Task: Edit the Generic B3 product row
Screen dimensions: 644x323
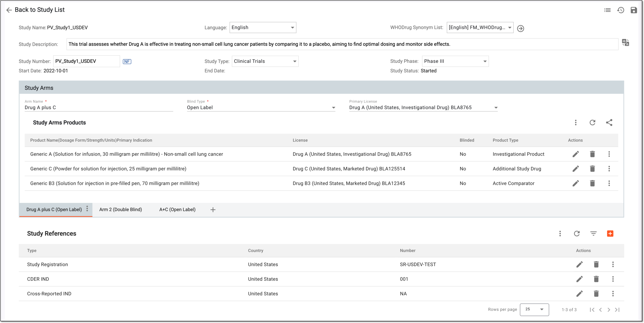Action: 575,183
